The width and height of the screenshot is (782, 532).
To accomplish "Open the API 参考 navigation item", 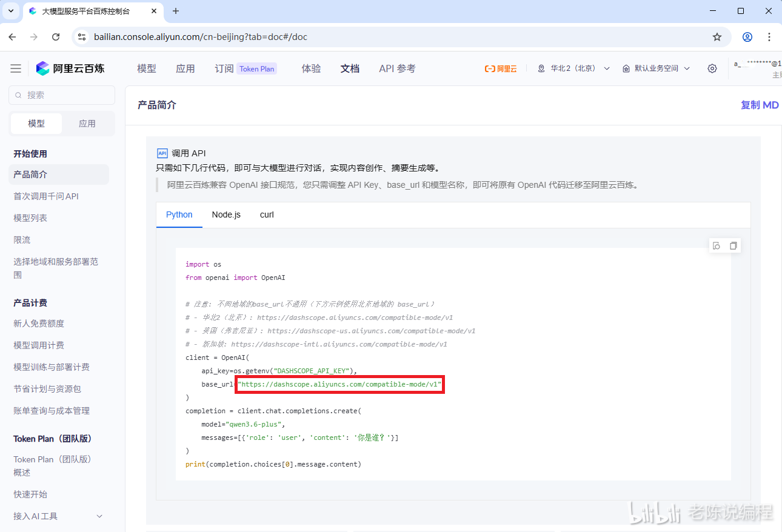I will pyautogui.click(x=398, y=68).
